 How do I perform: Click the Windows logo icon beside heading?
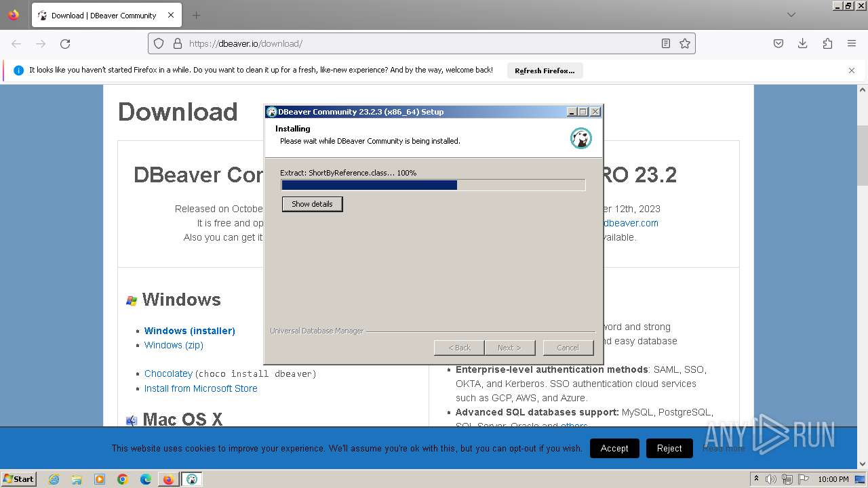click(x=132, y=300)
